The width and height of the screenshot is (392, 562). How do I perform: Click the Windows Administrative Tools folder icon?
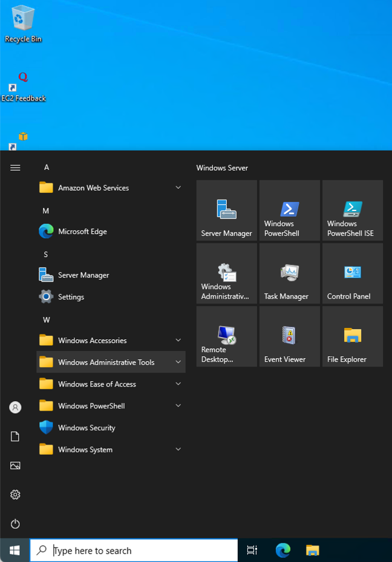(46, 362)
